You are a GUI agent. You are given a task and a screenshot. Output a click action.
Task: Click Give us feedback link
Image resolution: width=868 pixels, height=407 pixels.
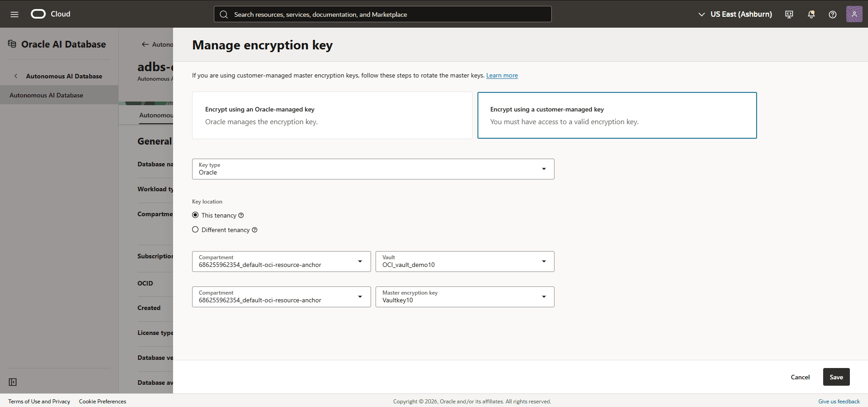(x=839, y=402)
